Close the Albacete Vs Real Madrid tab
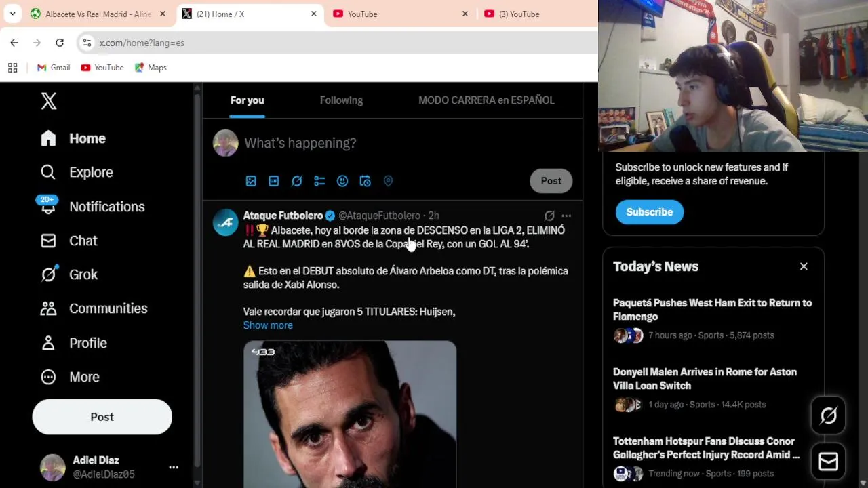This screenshot has height=488, width=868. pyautogui.click(x=162, y=14)
